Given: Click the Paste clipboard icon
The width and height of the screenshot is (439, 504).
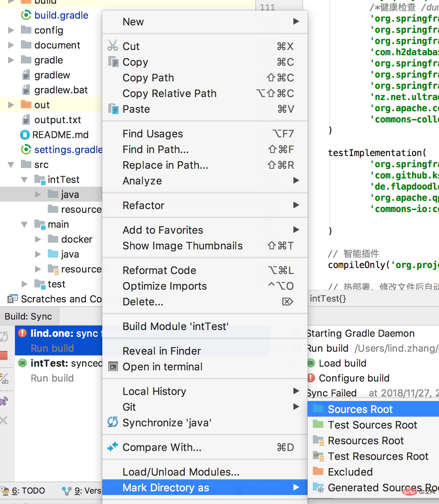Looking at the screenshot, I should [113, 109].
